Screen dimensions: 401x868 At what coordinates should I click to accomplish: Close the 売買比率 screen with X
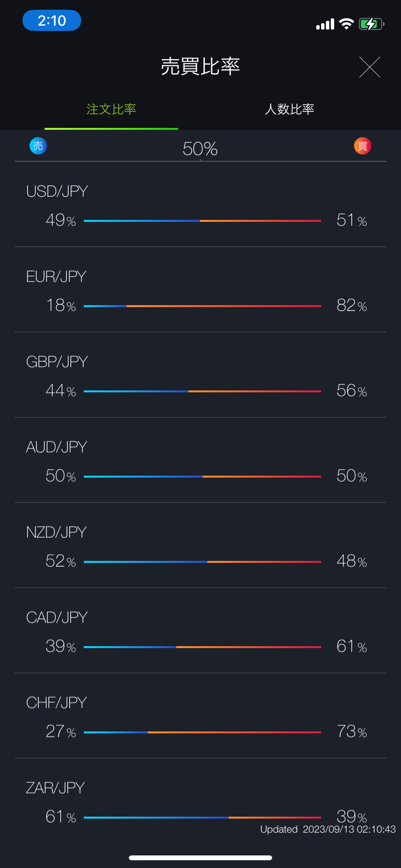[370, 67]
